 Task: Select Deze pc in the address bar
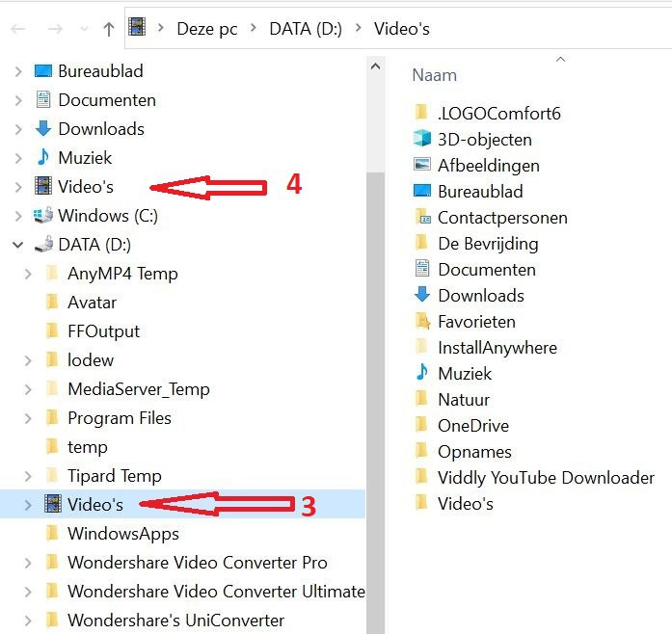coord(207,29)
